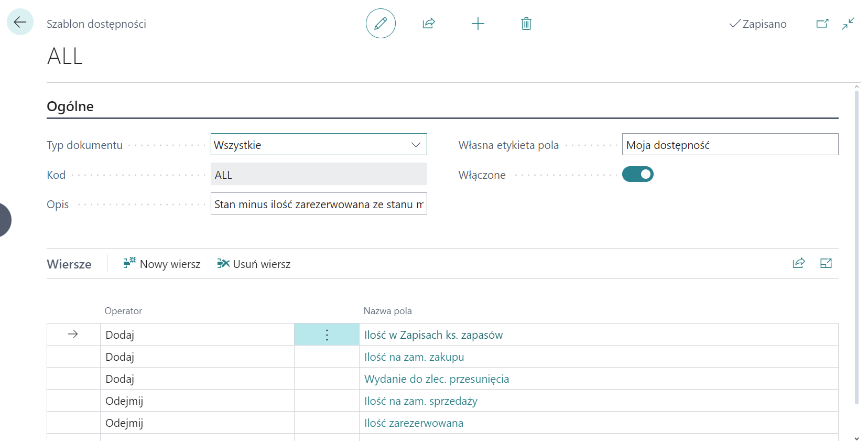Collapse page with shrink arrows icon

point(848,24)
